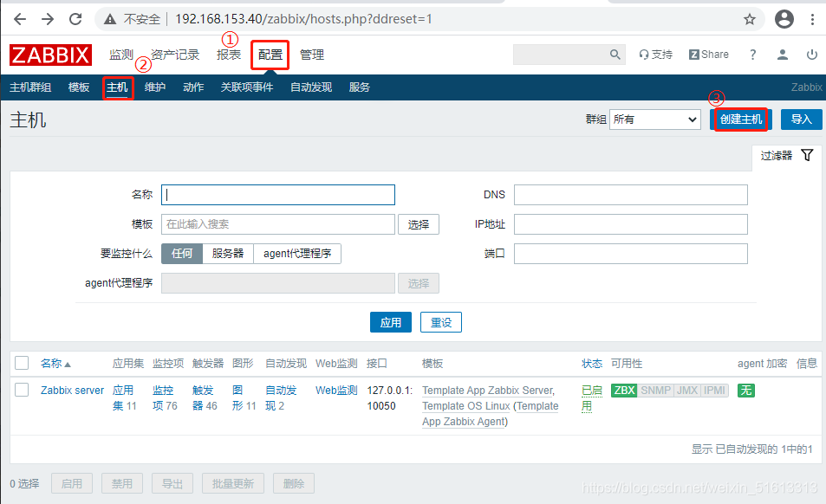Sort by 状态 column header
Viewport: 826px width, 504px height.
592,363
